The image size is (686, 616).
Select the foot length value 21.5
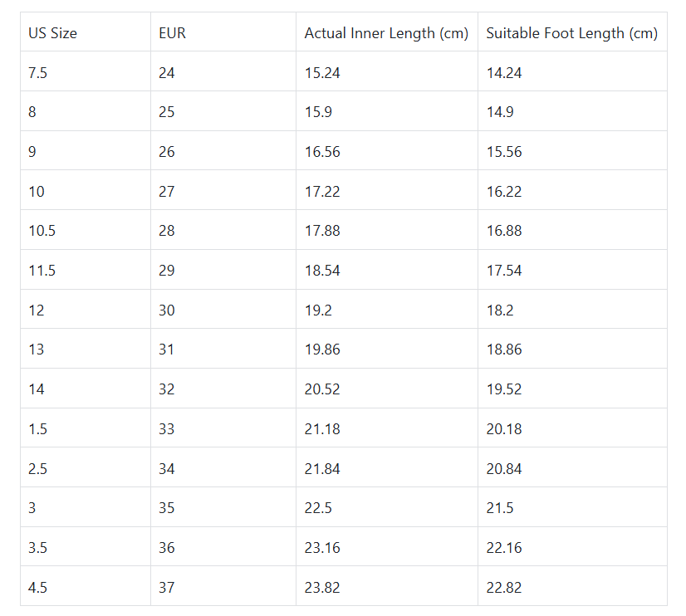(x=500, y=508)
